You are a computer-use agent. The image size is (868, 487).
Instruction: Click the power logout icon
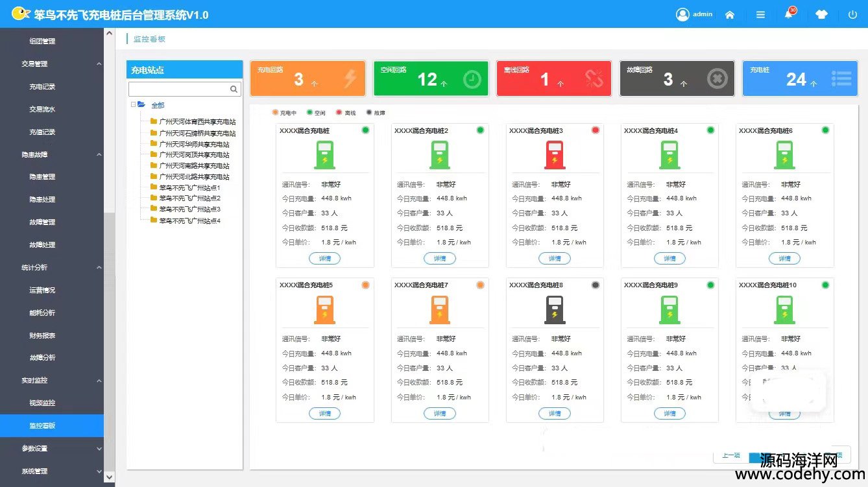tap(852, 15)
